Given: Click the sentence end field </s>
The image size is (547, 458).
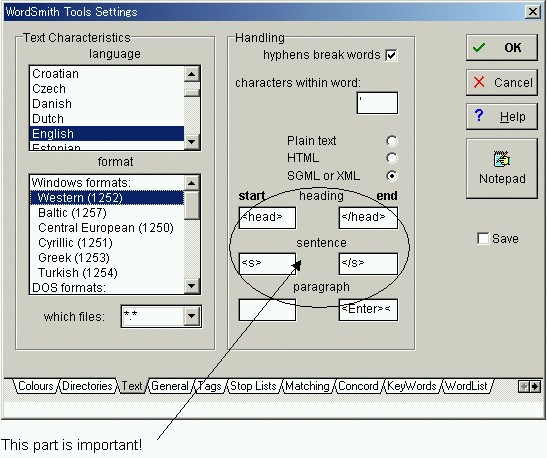Looking at the screenshot, I should pos(368,264).
